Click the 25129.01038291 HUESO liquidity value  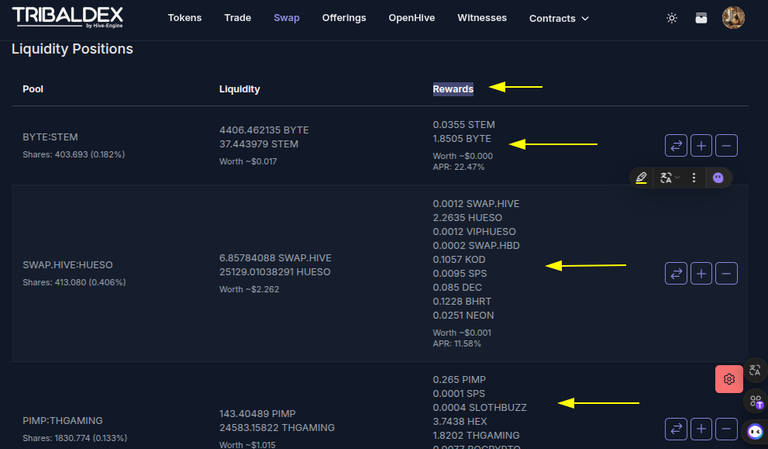(x=275, y=272)
